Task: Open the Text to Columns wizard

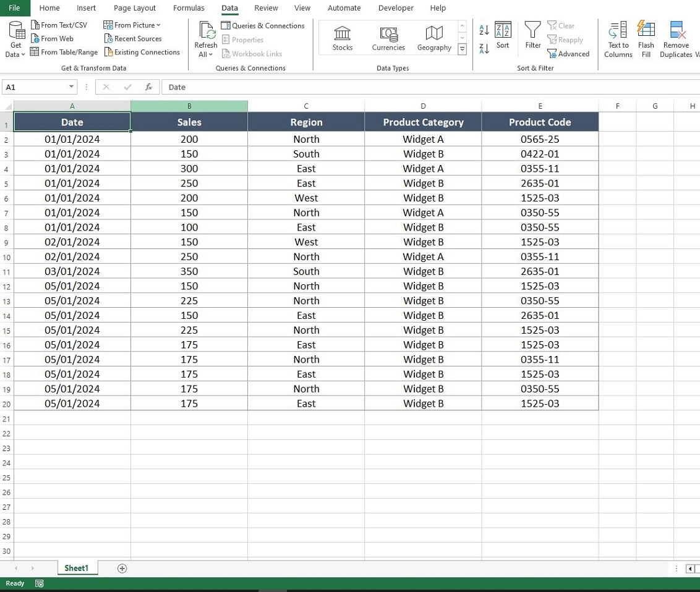Action: point(617,38)
